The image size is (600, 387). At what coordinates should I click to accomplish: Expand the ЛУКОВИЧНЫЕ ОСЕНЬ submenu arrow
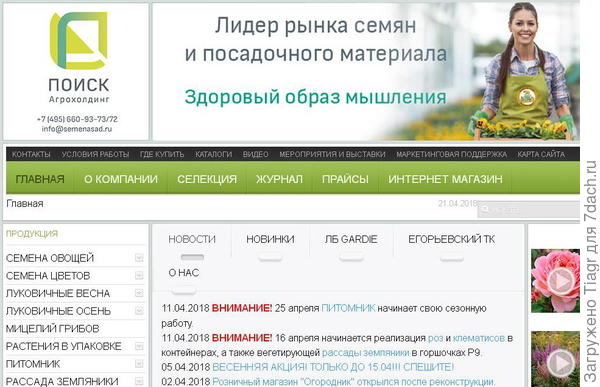click(x=139, y=311)
